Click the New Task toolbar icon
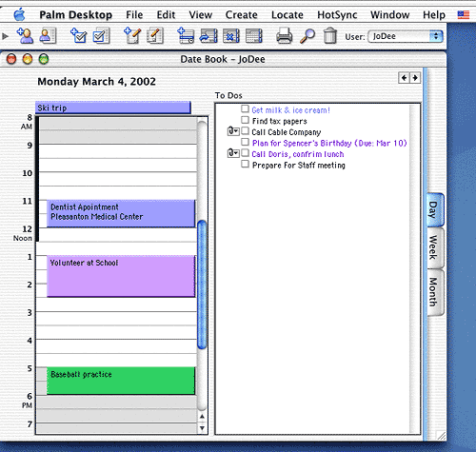The height and width of the screenshot is (452, 476). click(78, 36)
